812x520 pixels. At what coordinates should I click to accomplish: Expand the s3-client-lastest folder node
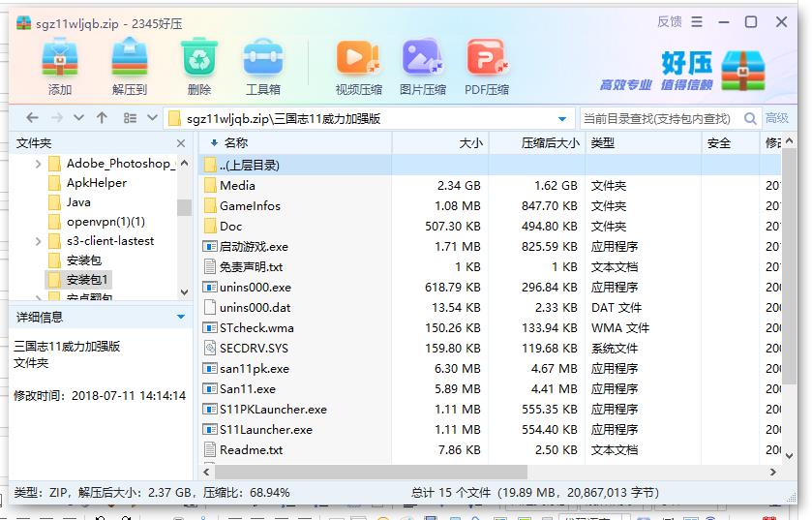point(38,241)
